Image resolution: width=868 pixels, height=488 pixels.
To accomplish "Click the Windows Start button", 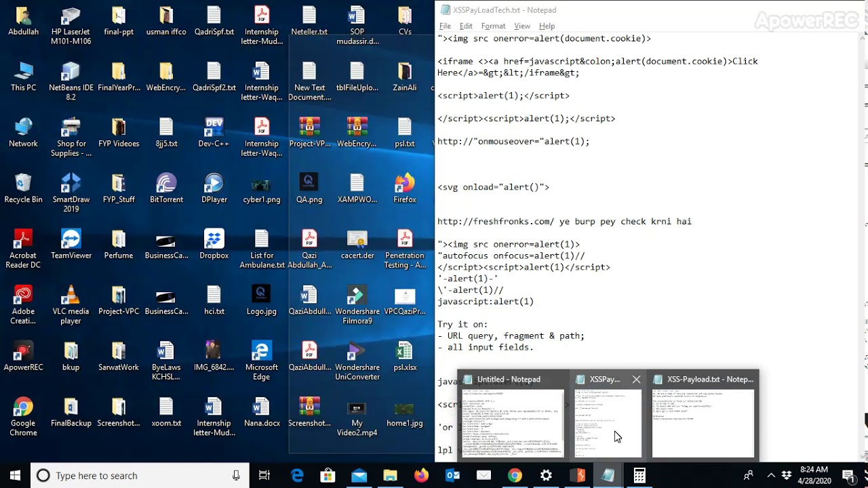I will [15, 476].
